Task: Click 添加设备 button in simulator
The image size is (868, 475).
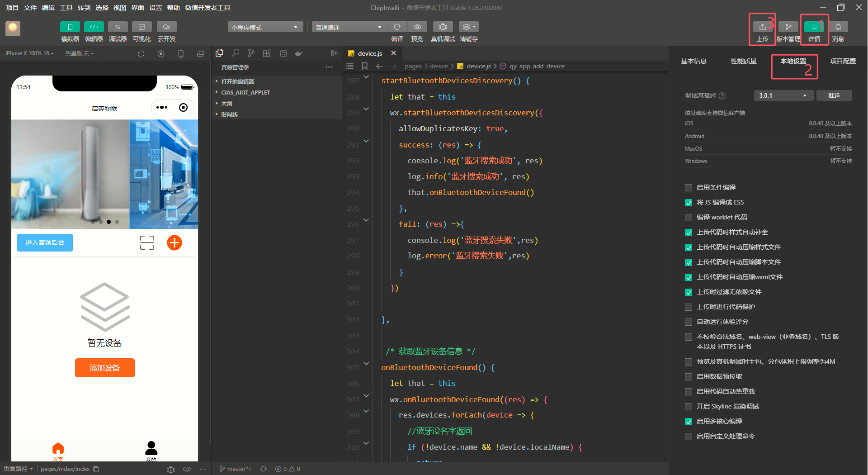Action: 105,368
